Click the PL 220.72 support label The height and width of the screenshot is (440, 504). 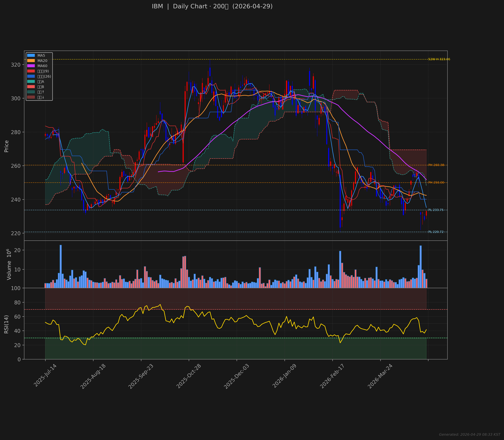point(436,232)
